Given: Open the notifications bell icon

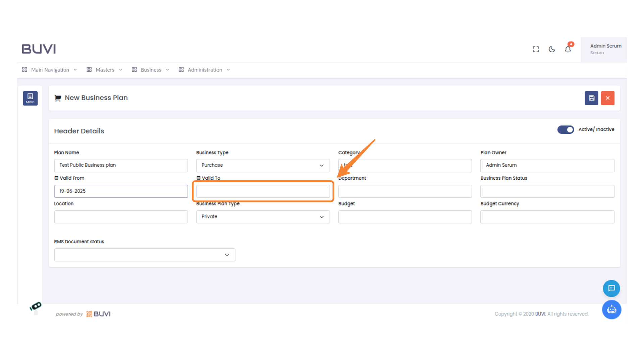Looking at the screenshot, I should 568,49.
